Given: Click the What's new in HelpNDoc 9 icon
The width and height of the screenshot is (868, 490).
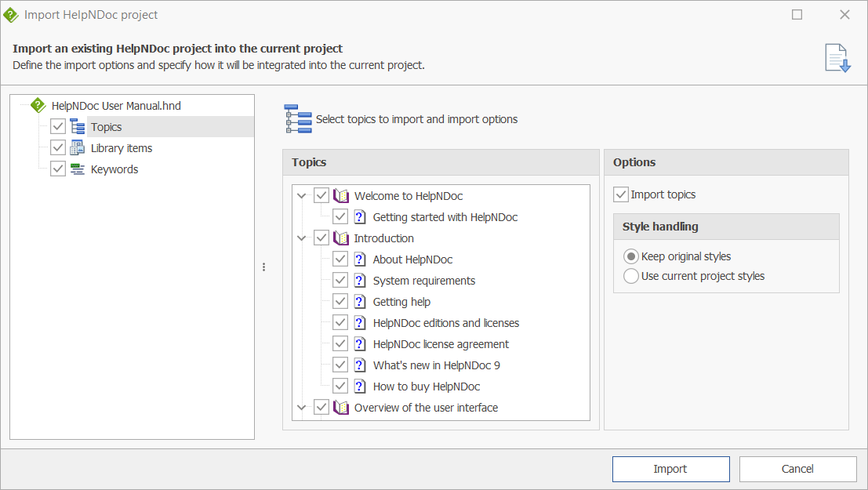Looking at the screenshot, I should (360, 365).
